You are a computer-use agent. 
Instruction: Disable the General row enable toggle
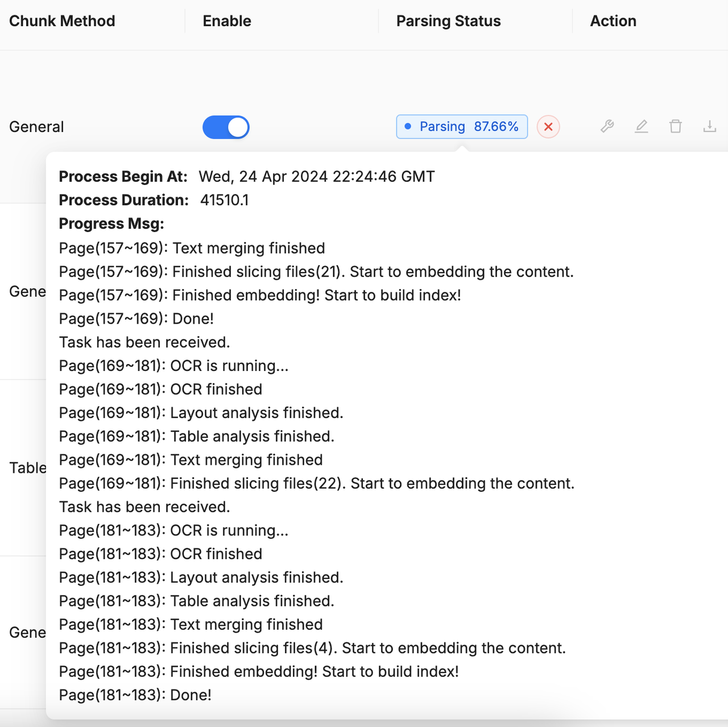click(x=226, y=127)
